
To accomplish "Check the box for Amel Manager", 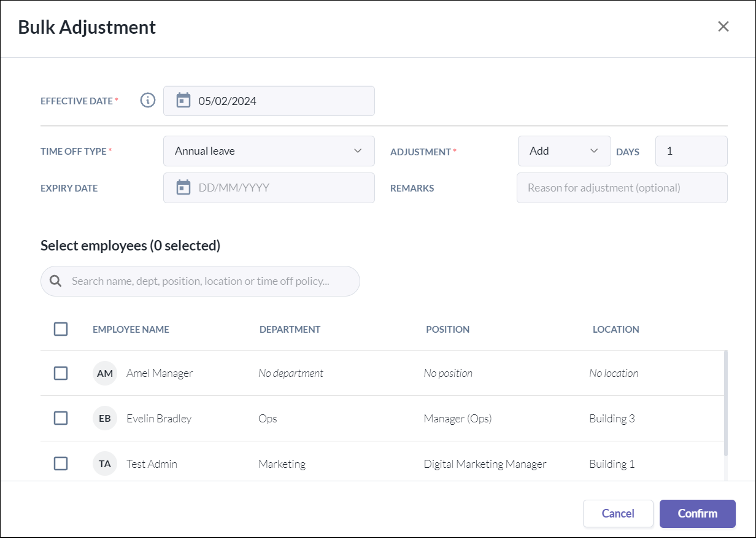I will pos(61,373).
